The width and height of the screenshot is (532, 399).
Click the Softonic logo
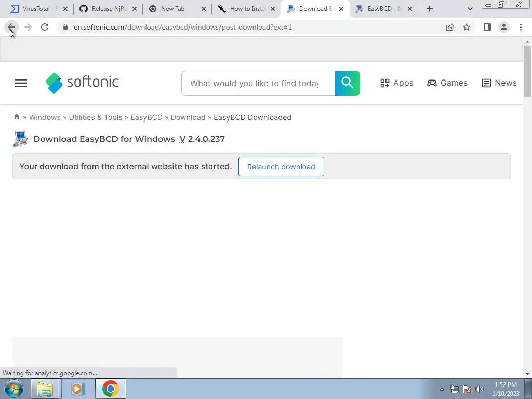[x=82, y=83]
